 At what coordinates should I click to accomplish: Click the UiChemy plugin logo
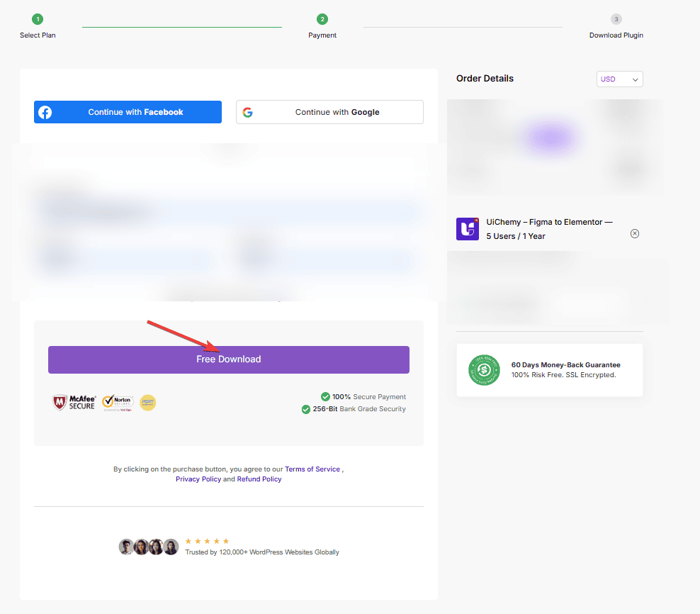click(x=468, y=229)
